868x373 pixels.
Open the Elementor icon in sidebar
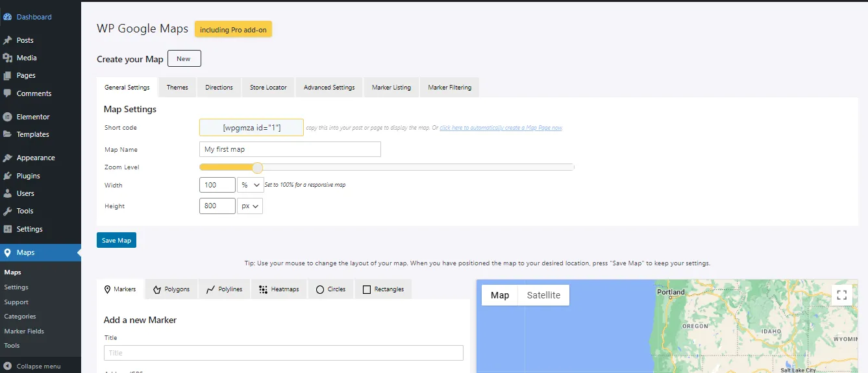[8, 117]
